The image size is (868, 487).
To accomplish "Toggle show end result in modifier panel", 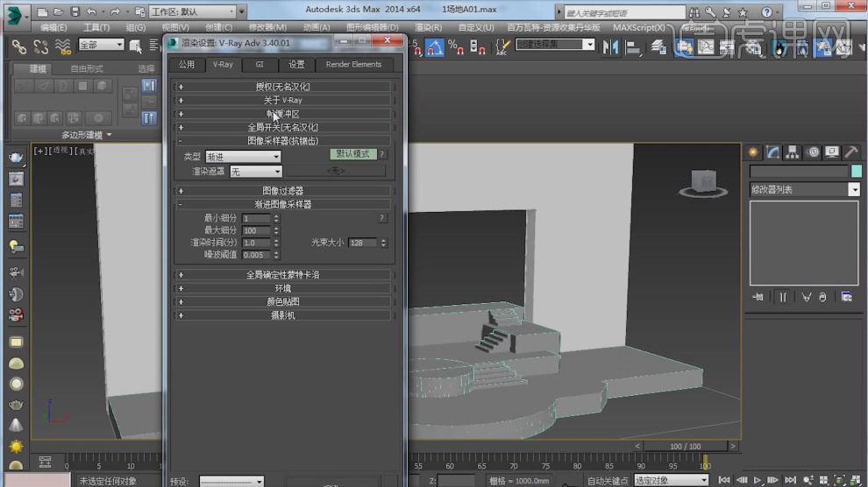I will 783,298.
